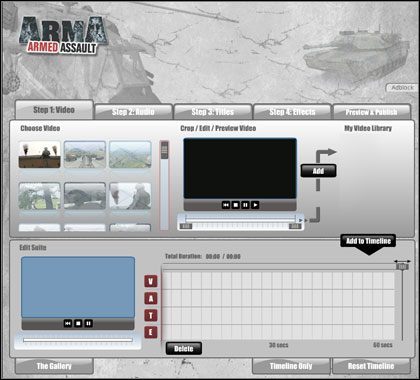Select the soldier close-up video thumbnail

click(x=130, y=196)
